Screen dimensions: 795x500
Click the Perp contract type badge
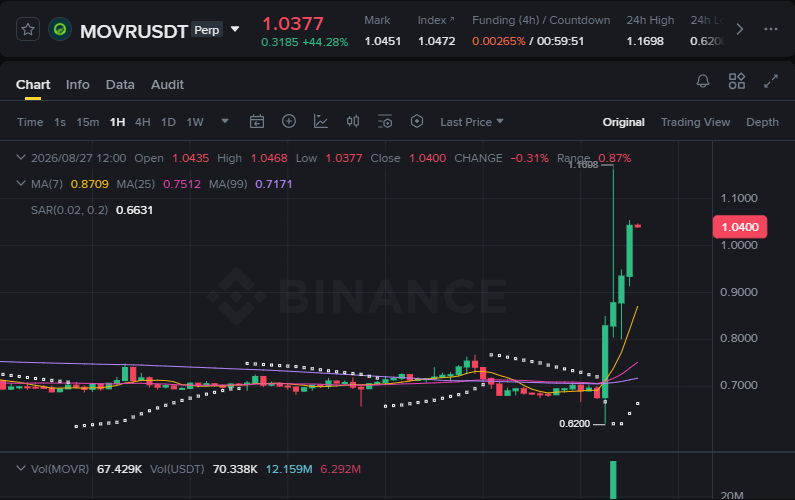pyautogui.click(x=207, y=30)
